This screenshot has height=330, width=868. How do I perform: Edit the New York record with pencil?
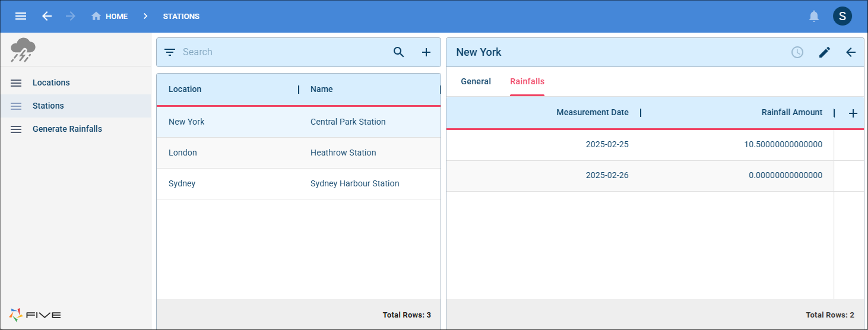click(x=824, y=52)
